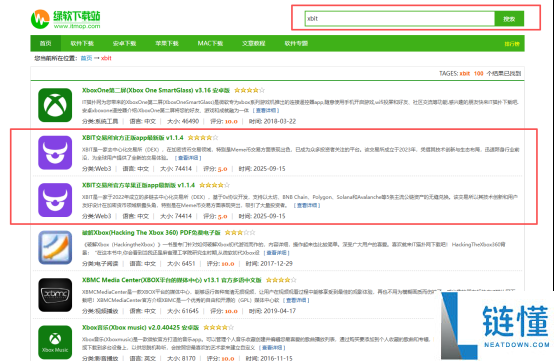Click the red xbit tag in TAGES line
The width and height of the screenshot is (554, 361).
[465, 73]
